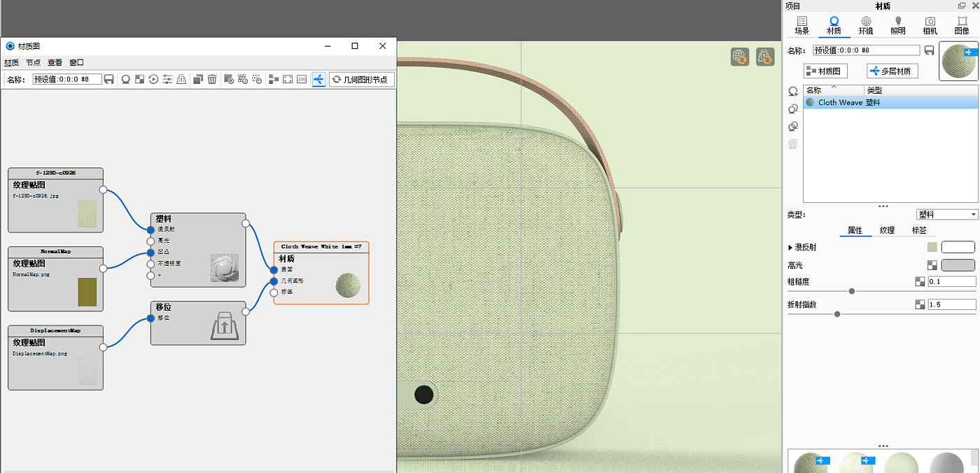Click the 100% zoom icon in 材质图 toolbar
The width and height of the screenshot is (980, 473).
click(302, 80)
